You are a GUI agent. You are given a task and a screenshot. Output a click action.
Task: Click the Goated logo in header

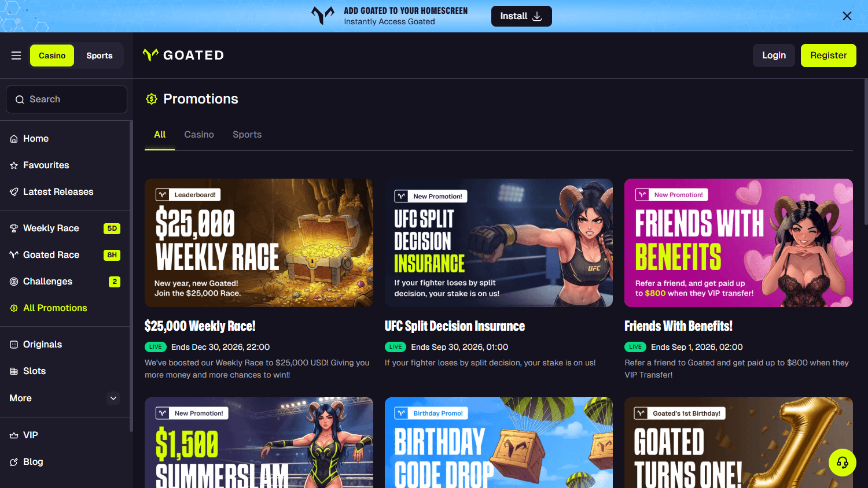(x=183, y=55)
